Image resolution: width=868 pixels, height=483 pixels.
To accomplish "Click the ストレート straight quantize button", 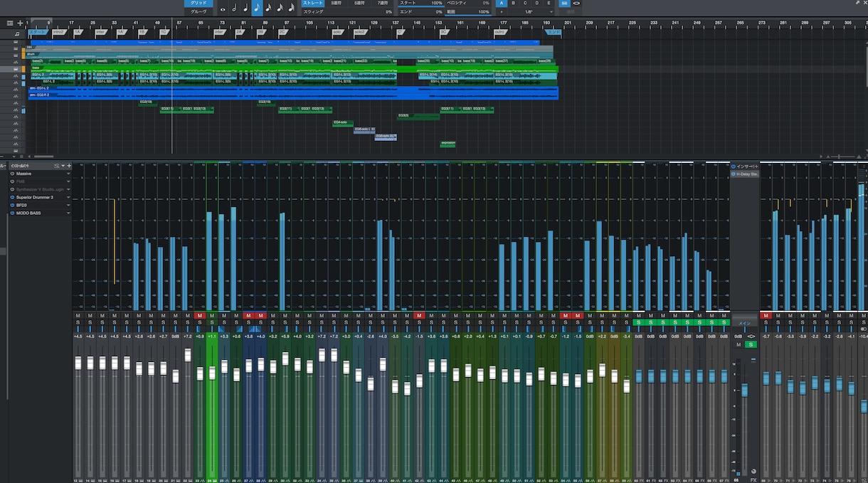I will tap(313, 4).
